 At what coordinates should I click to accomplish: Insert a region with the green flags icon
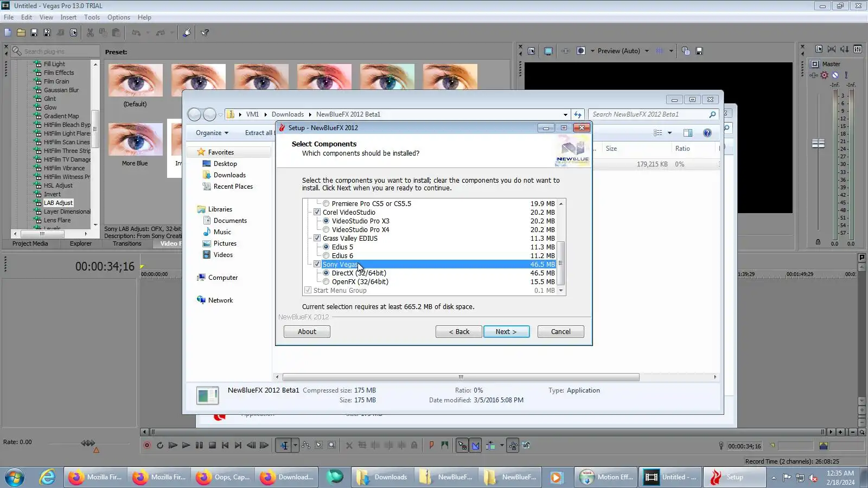(x=445, y=445)
